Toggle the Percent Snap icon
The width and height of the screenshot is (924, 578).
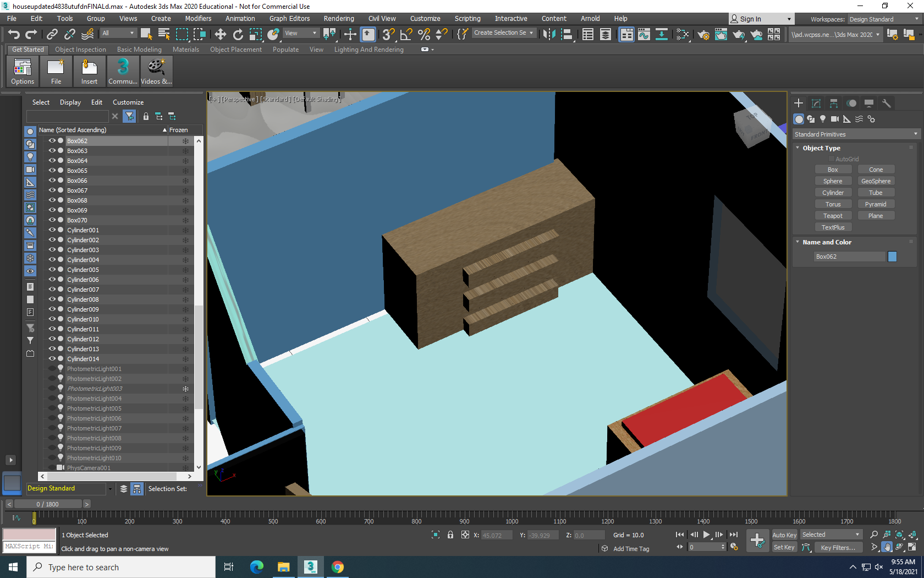click(x=424, y=34)
